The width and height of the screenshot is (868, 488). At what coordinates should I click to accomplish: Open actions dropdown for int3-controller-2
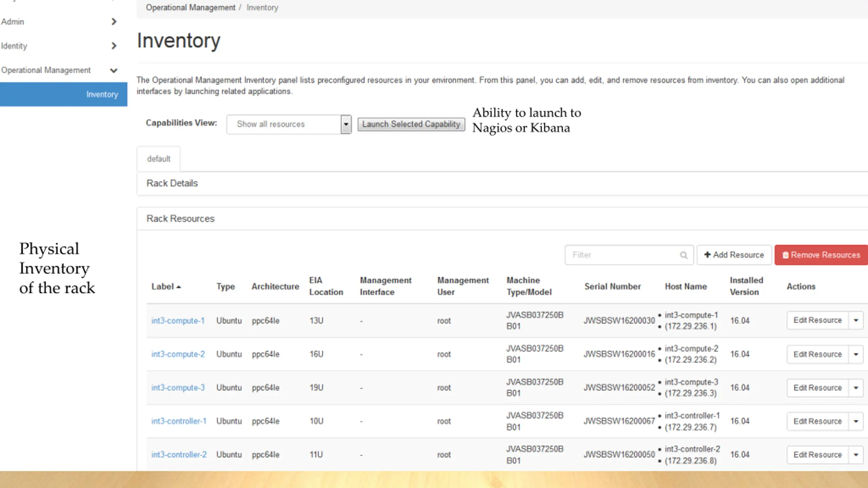point(856,455)
